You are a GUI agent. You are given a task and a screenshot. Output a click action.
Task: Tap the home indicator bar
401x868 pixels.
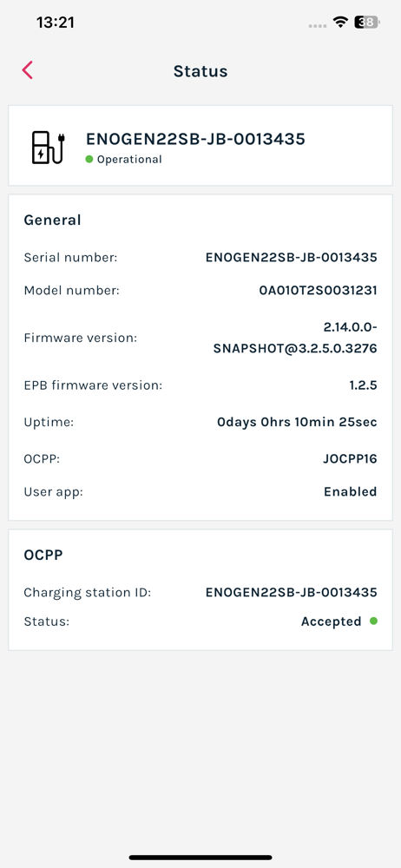[200, 858]
